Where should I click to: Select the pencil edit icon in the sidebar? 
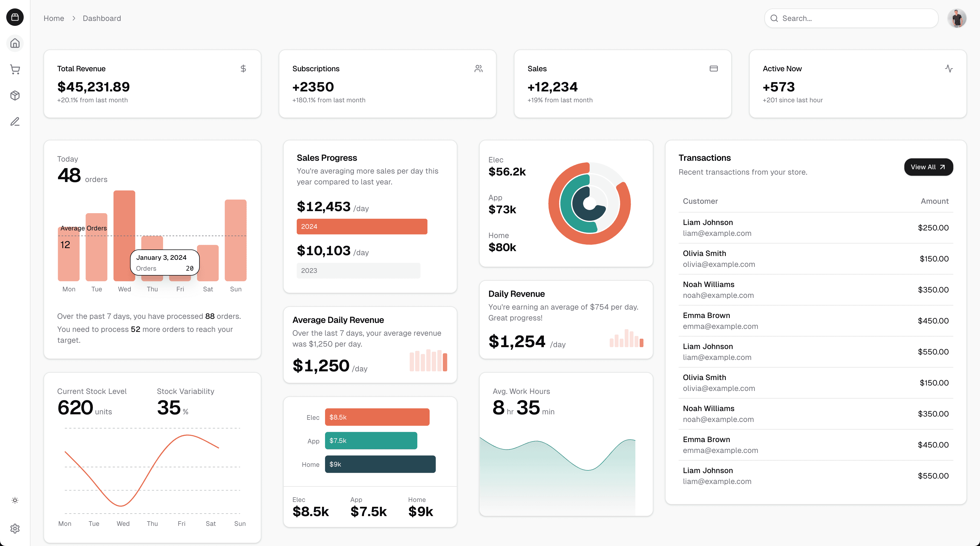(15, 122)
